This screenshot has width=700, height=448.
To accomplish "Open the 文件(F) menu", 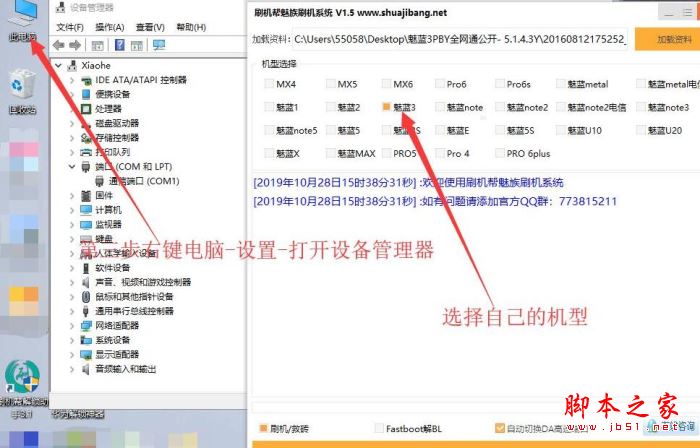I will click(70, 27).
